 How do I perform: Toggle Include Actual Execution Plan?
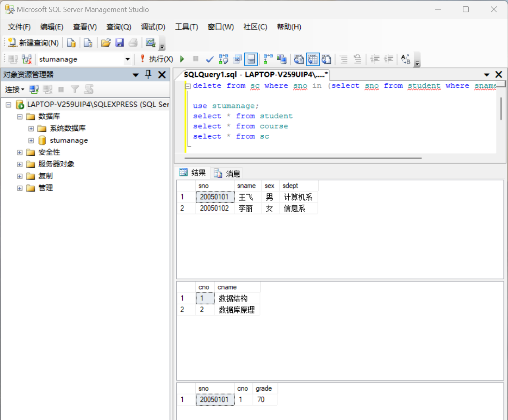click(268, 59)
